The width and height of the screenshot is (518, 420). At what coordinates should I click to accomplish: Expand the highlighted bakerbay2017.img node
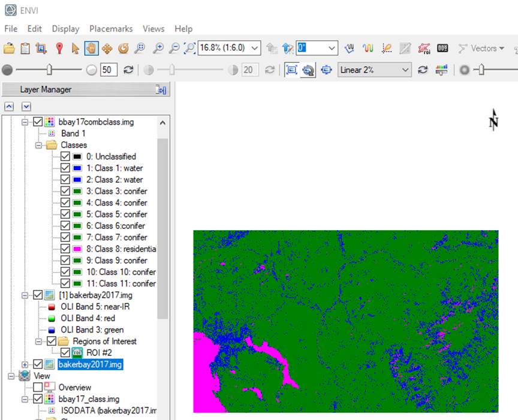pyautogui.click(x=25, y=365)
